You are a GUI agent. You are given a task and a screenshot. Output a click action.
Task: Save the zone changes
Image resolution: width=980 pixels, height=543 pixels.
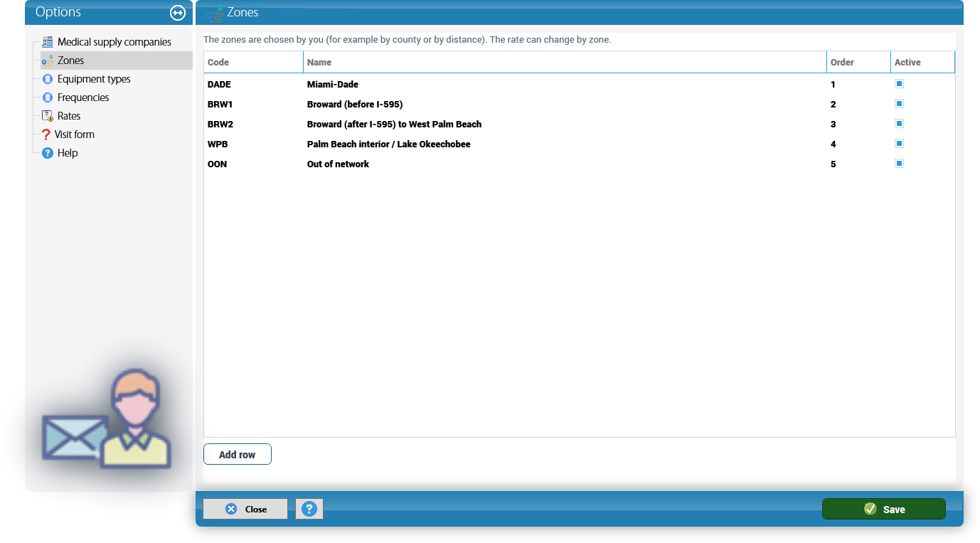(884, 509)
